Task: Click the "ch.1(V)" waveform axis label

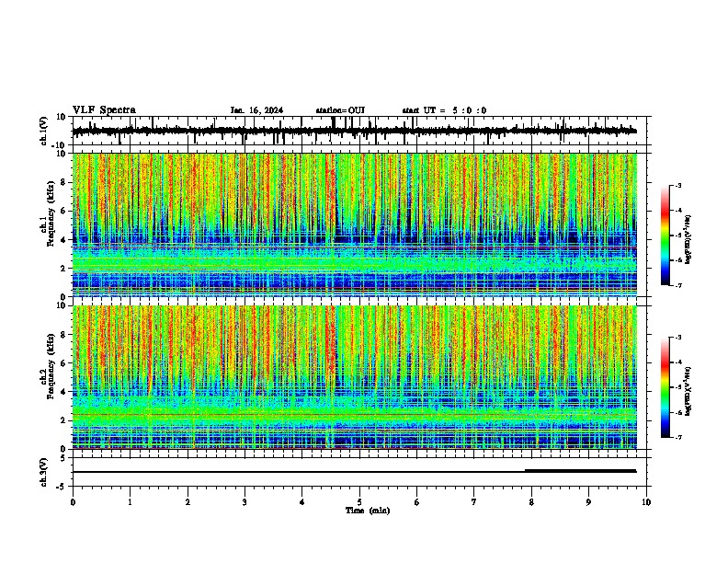Action: [44, 131]
